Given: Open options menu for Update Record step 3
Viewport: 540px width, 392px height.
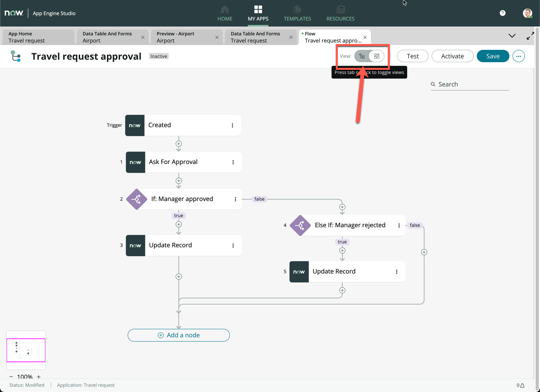Looking at the screenshot, I should [x=233, y=246].
